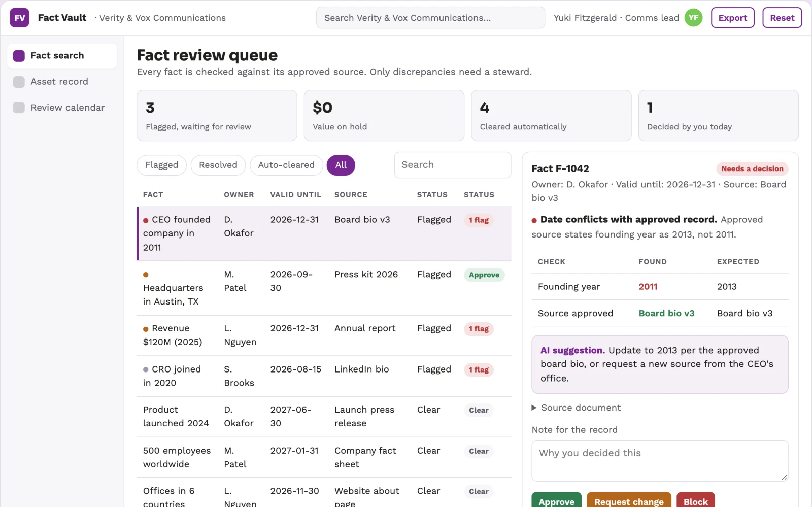Click the SOURCE column header

[351, 195]
